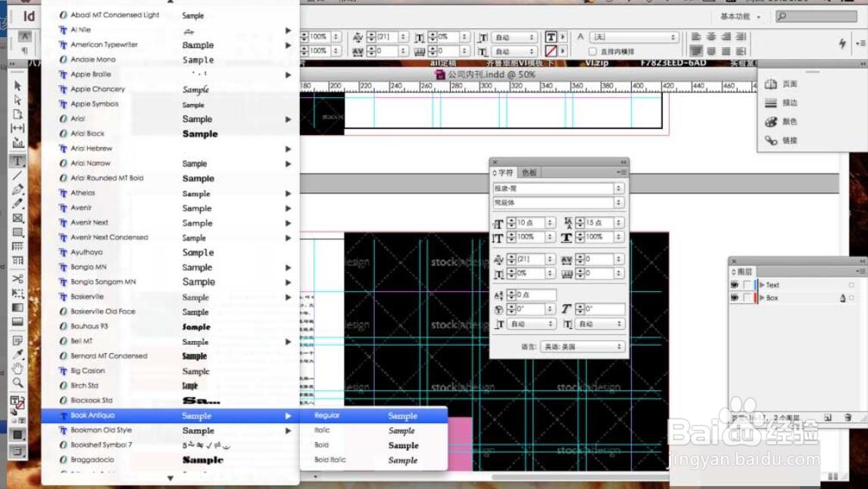Select the Eyedropper tool

point(17,354)
